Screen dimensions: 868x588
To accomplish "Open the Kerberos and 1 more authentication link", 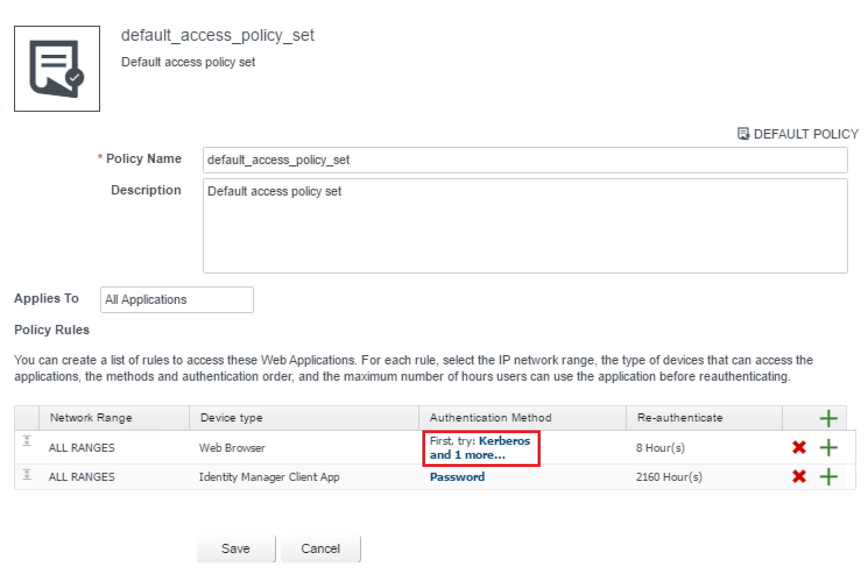I will click(480, 448).
